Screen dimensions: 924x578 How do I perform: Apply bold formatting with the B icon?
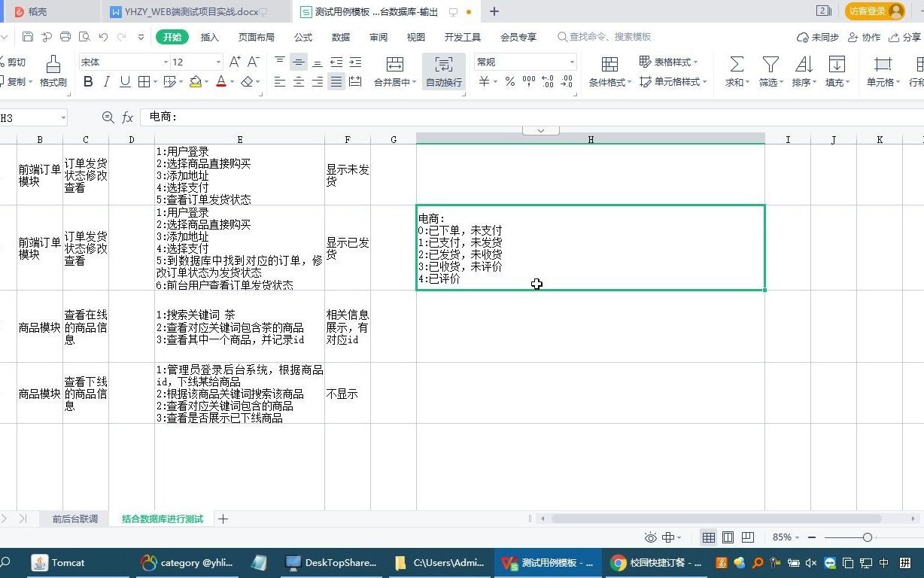(x=89, y=82)
